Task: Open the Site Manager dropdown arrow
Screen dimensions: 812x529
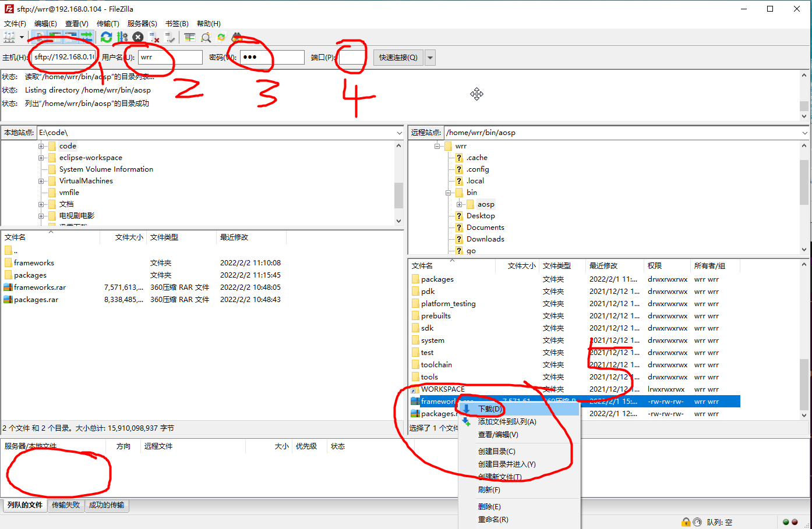Action: click(21, 37)
